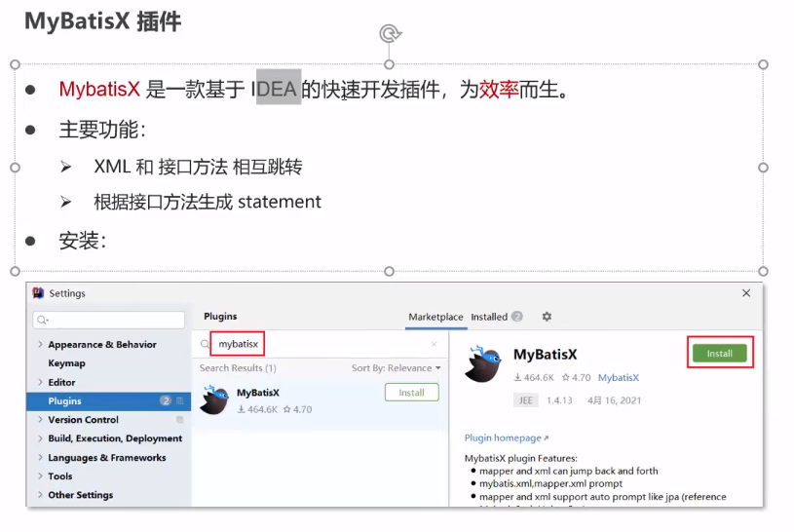Viewport: 794px width, 532px height.
Task: Click the '根据接口方法生成 statement' line
Action: (208, 202)
